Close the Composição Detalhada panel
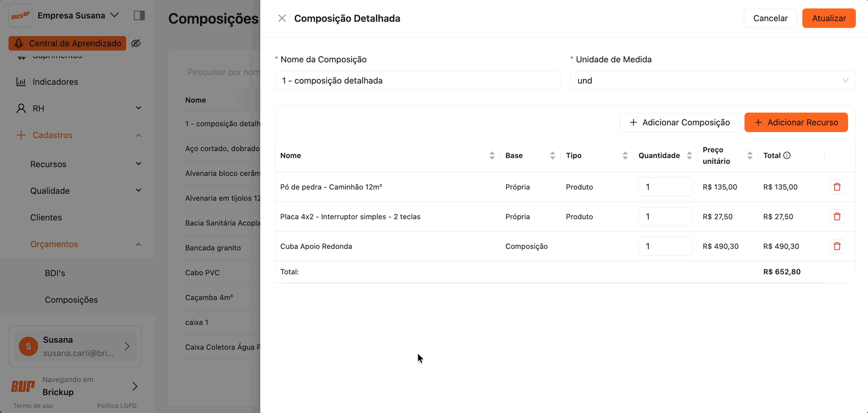 tap(282, 18)
